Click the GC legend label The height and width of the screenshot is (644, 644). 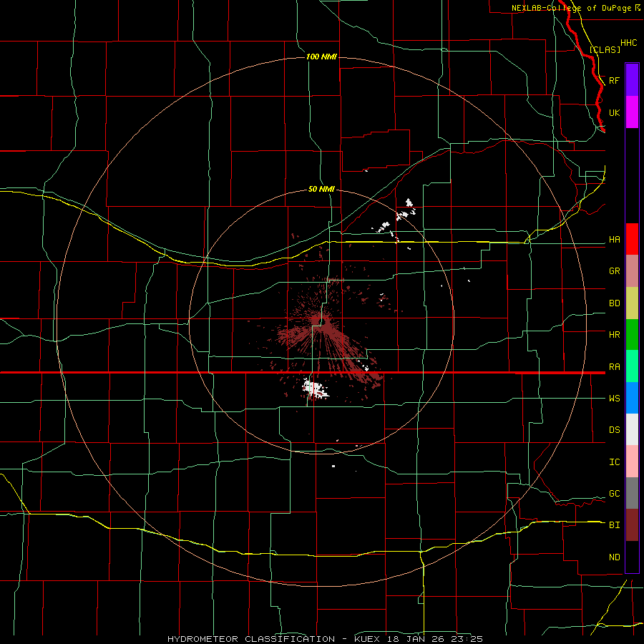pyautogui.click(x=614, y=494)
